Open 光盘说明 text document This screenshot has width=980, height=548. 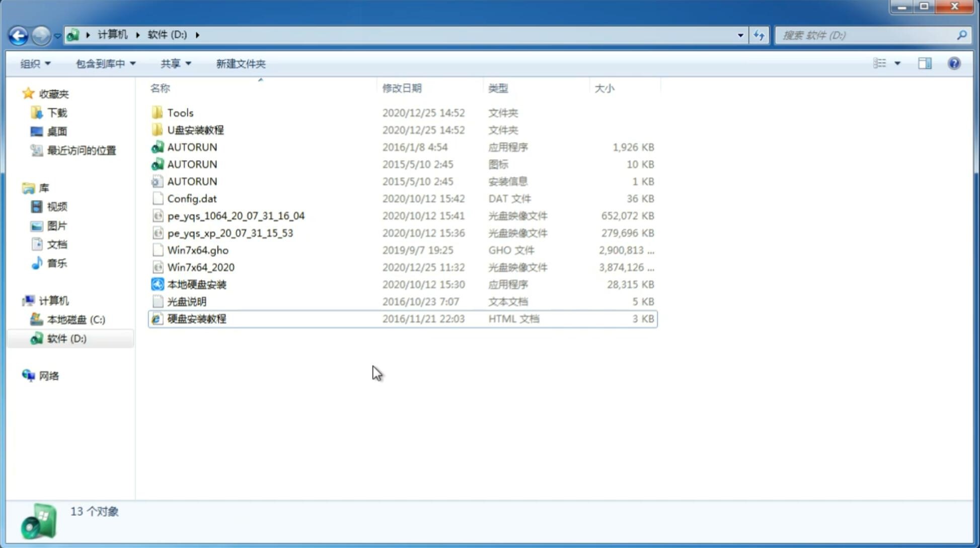click(x=186, y=302)
